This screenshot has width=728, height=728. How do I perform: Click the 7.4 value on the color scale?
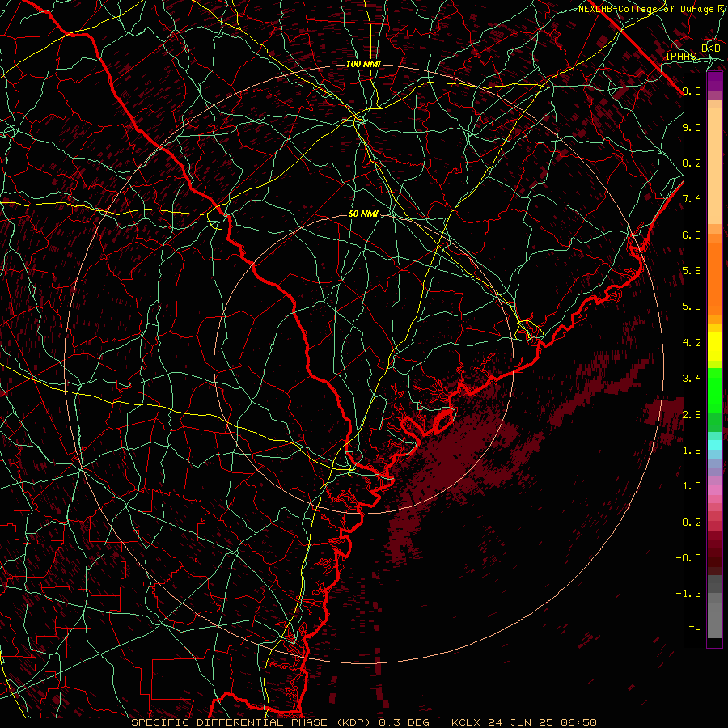tap(692, 199)
